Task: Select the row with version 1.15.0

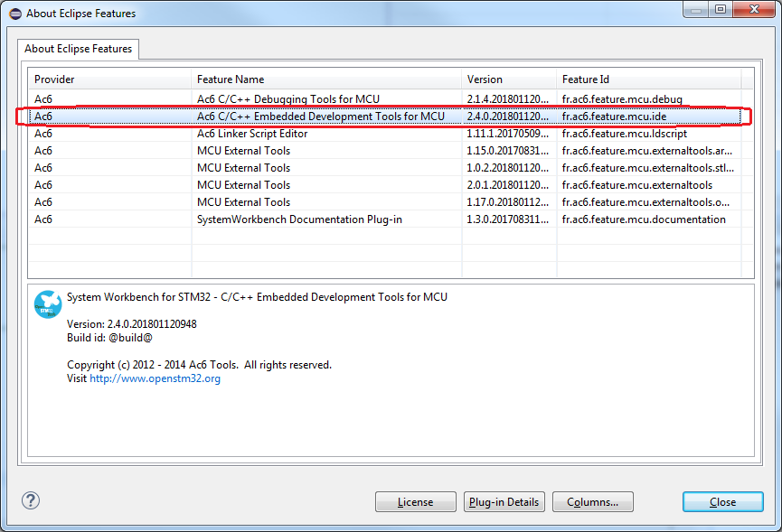Action: click(x=508, y=151)
